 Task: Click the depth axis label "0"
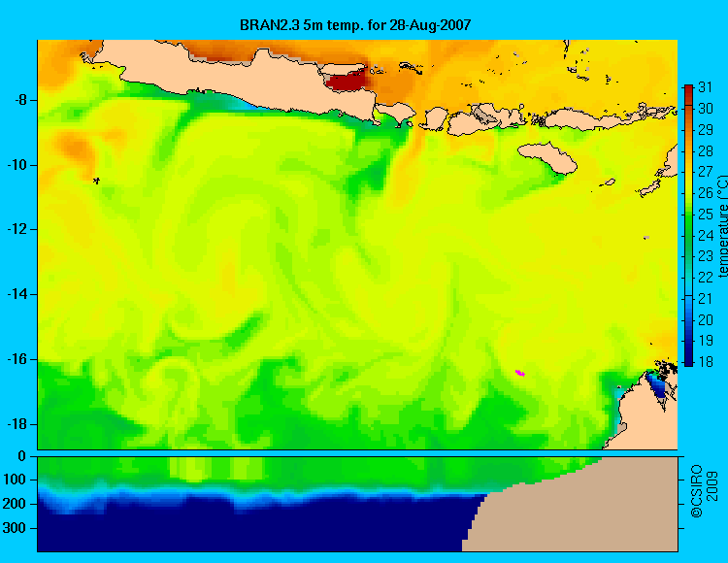(21, 457)
